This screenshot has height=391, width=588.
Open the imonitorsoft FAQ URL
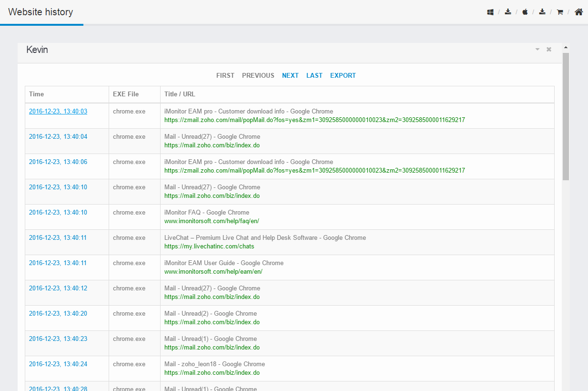(212, 221)
